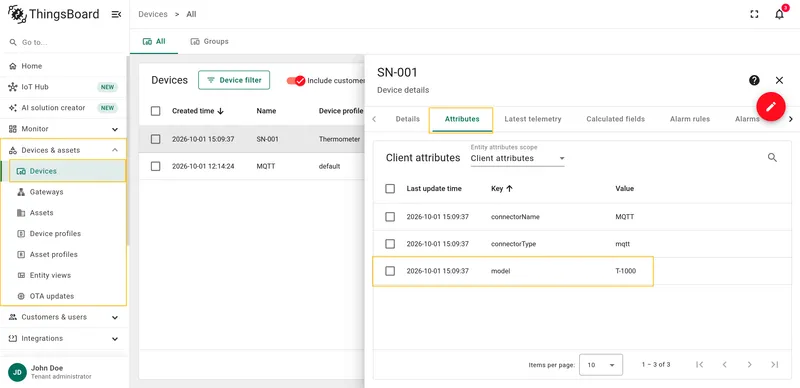The width and height of the screenshot is (800, 388).
Task: Check the SN-001 device row checkbox
Action: coord(156,139)
